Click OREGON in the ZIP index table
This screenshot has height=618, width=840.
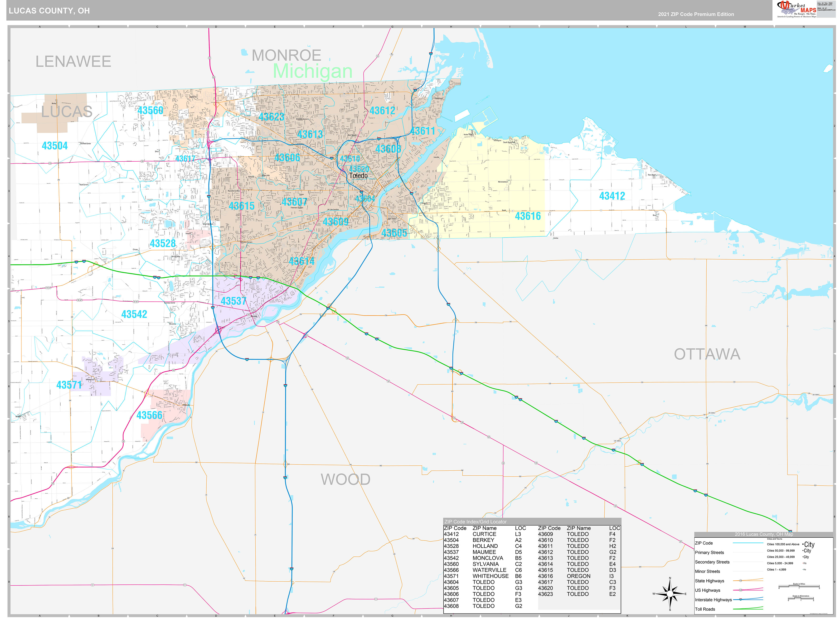[578, 576]
